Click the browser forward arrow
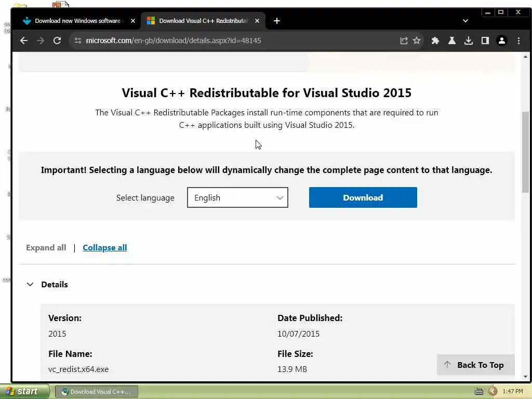The width and height of the screenshot is (532, 399). pos(41,41)
